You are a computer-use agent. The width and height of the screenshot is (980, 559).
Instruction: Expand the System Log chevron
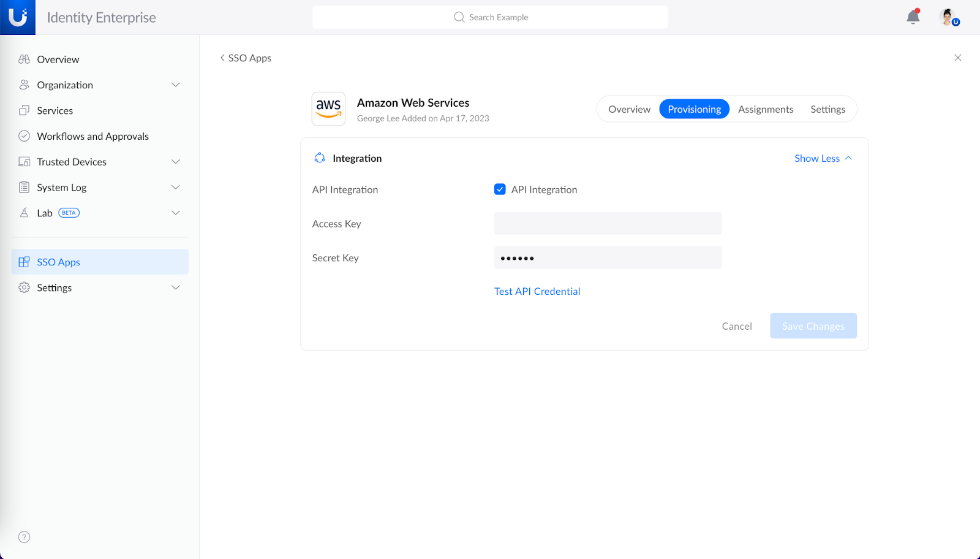click(x=176, y=188)
